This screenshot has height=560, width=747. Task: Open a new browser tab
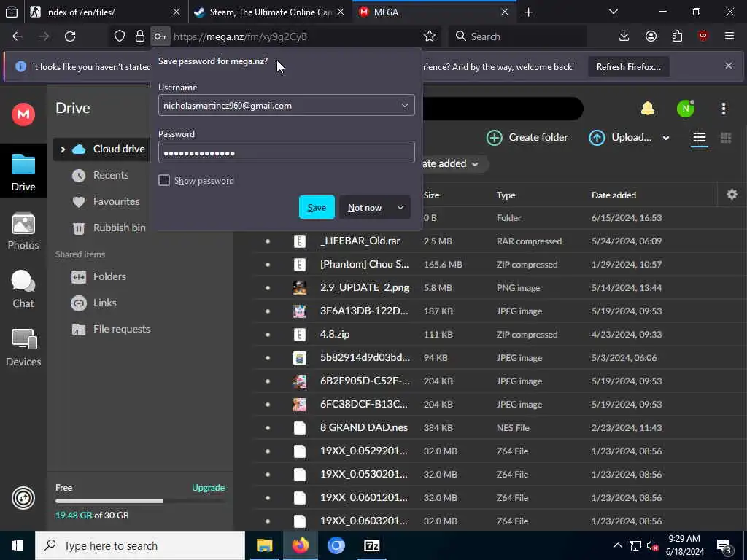(x=528, y=12)
